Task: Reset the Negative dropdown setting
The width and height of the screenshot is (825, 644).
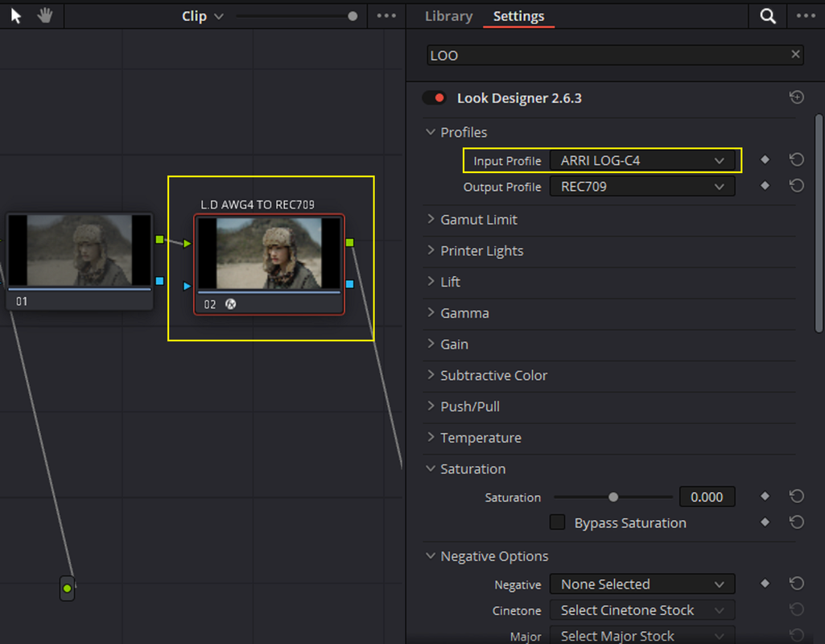Action: (797, 583)
